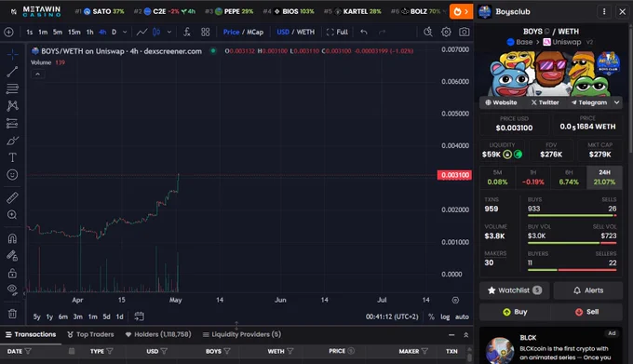The width and height of the screenshot is (633, 364).
Task: Open the go-to-date calendar icon
Action: [139, 317]
